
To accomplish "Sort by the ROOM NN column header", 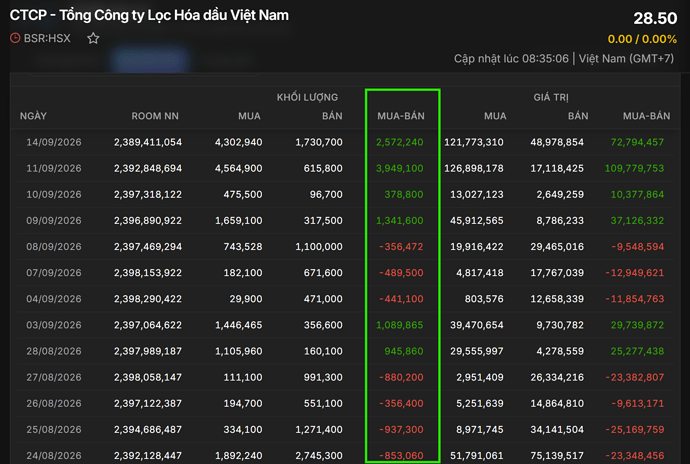I will 155,116.
